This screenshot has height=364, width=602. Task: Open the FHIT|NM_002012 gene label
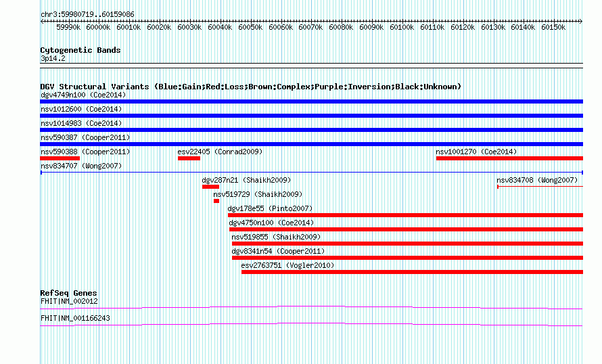click(69, 301)
